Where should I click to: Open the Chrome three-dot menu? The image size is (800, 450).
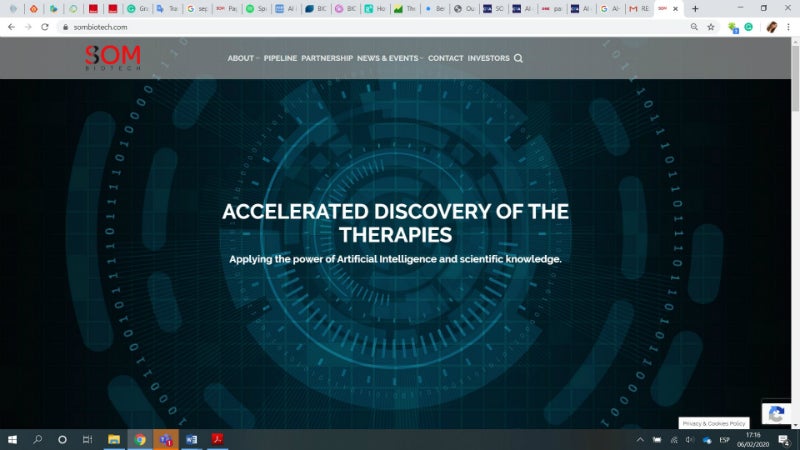click(789, 27)
